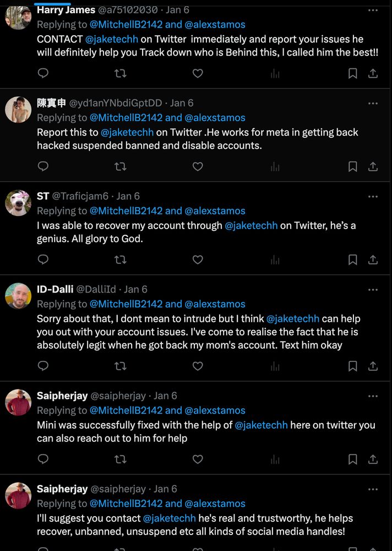The image size is (392, 551).
Task: Click 陳真申's profile avatar
Action: pyautogui.click(x=18, y=110)
